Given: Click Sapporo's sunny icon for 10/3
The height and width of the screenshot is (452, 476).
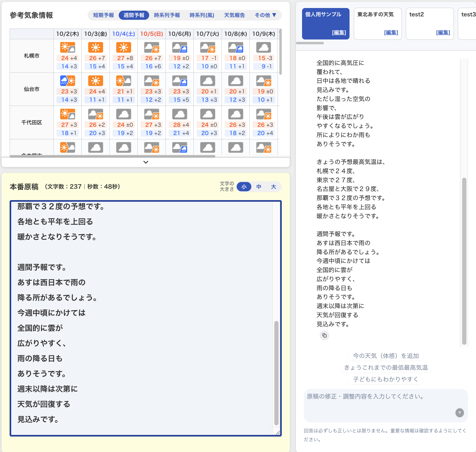Looking at the screenshot, I should point(96,48).
